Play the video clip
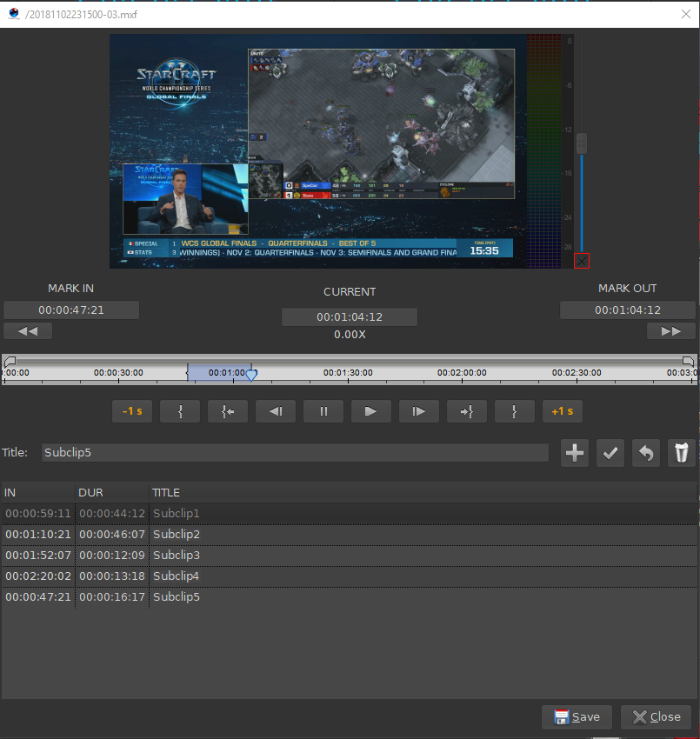Image resolution: width=700 pixels, height=739 pixels. pyautogui.click(x=371, y=411)
